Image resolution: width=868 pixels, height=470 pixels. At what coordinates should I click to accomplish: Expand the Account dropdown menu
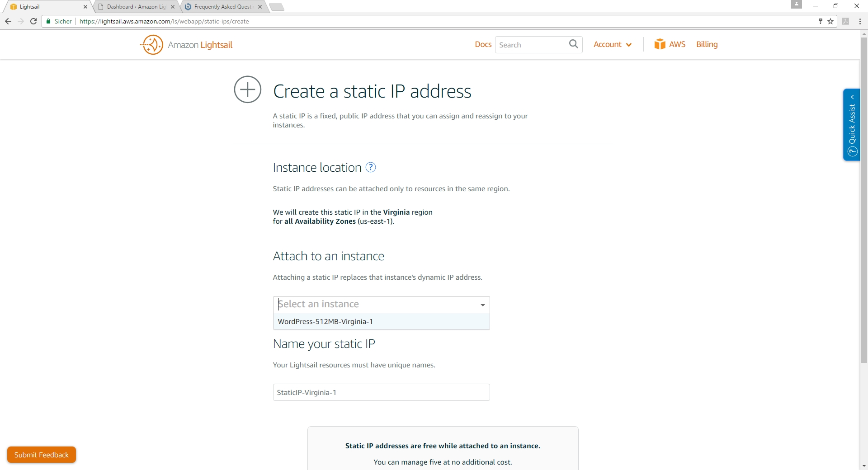click(x=613, y=44)
